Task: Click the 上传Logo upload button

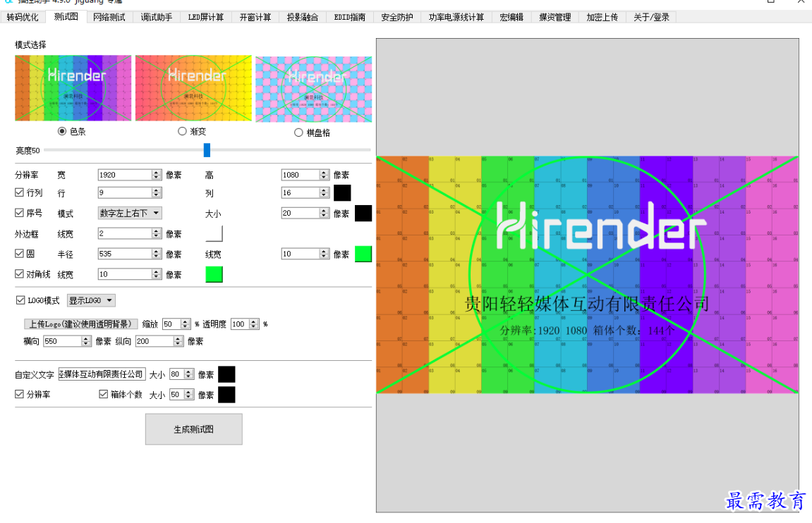Action: point(81,324)
